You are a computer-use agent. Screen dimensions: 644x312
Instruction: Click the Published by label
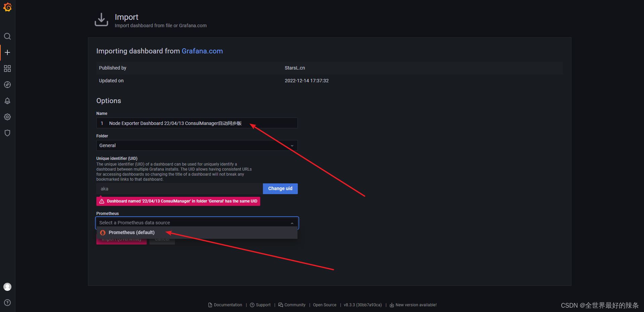coord(112,68)
